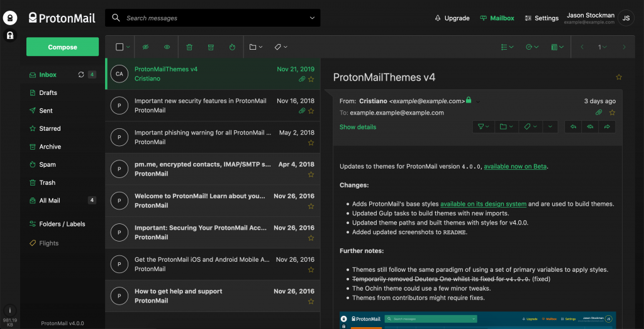
Task: Open message filter funnel dropdown
Action: [x=484, y=127]
